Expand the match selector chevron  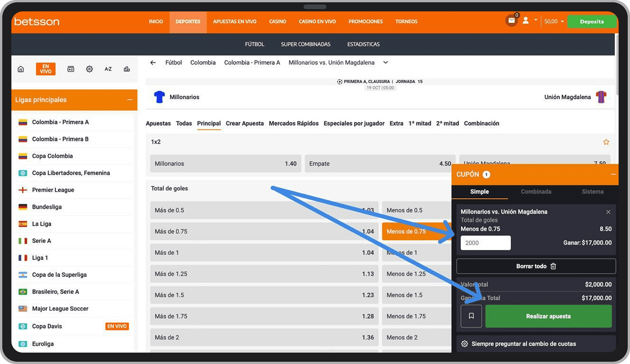(x=385, y=63)
